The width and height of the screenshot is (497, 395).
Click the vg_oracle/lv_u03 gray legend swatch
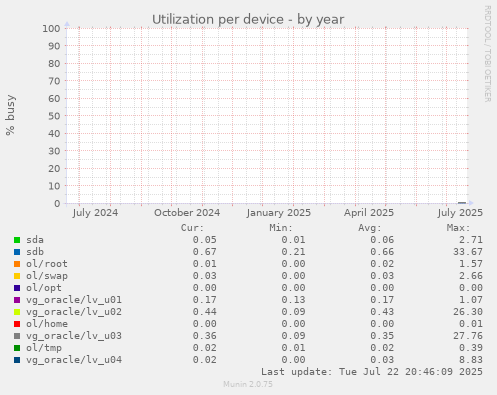point(17,336)
